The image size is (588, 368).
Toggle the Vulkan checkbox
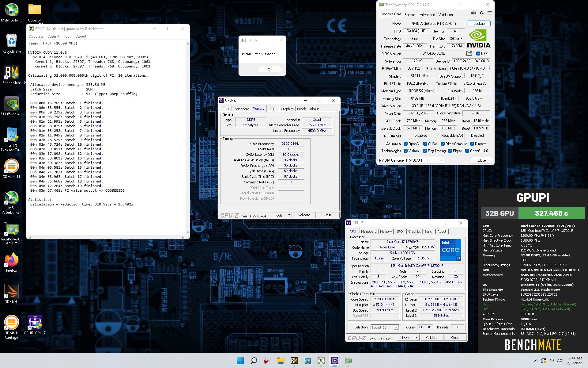coord(405,151)
